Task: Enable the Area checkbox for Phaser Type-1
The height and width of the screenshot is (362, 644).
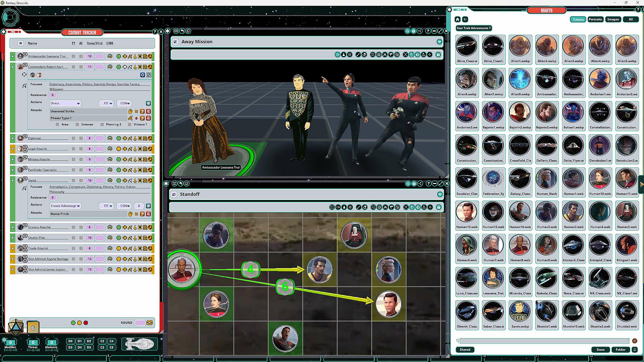Action: point(57,124)
